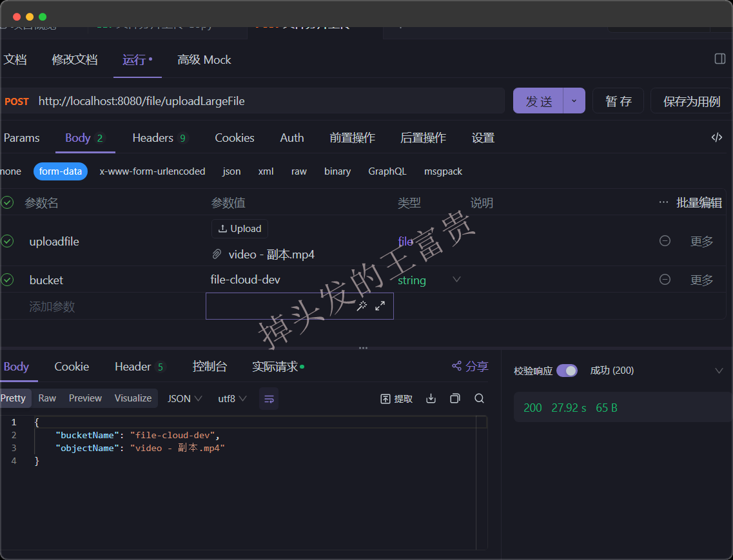The height and width of the screenshot is (560, 733).
Task: Click 更多 in the uploadfile row
Action: 701,241
